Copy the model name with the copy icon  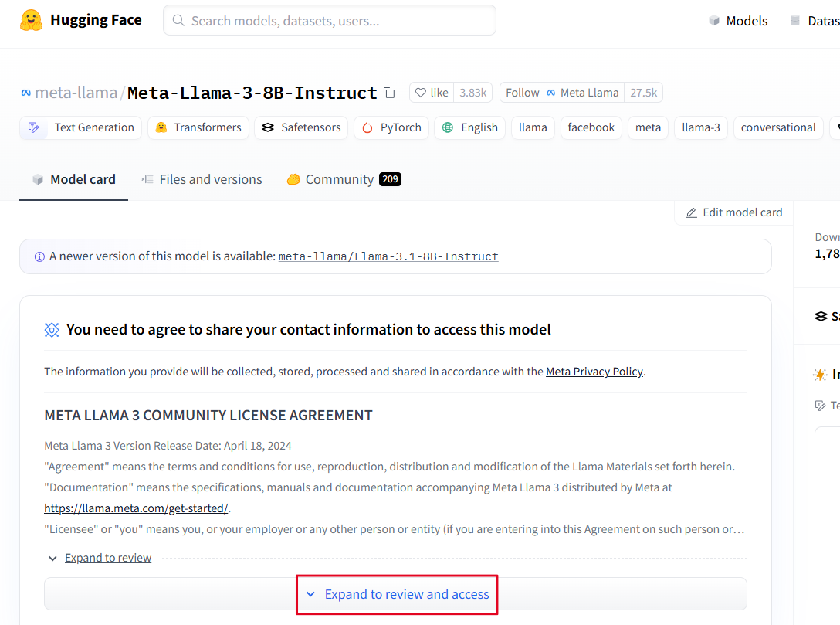point(389,92)
